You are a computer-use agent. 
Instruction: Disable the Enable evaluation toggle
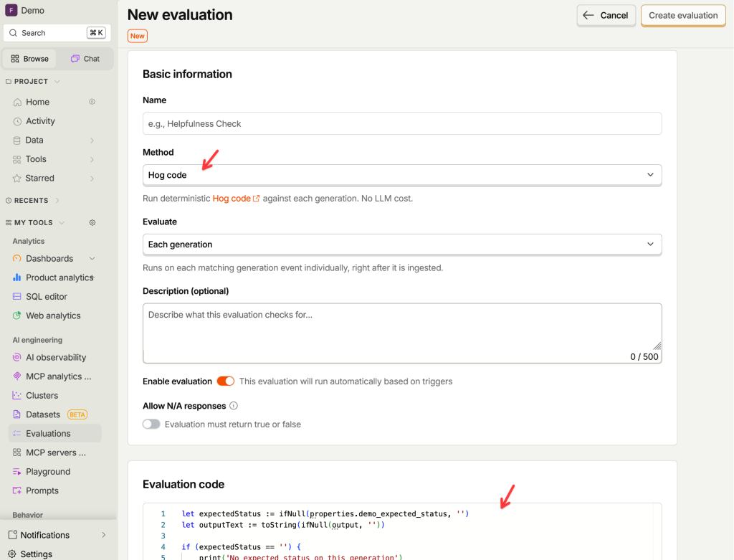pyautogui.click(x=225, y=381)
